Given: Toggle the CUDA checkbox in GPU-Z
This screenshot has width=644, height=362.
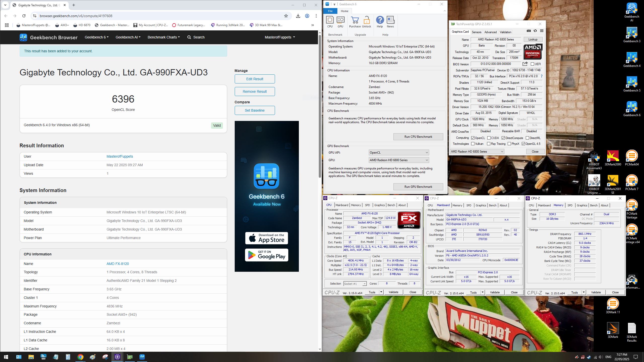Looking at the screenshot, I should tap(489, 138).
